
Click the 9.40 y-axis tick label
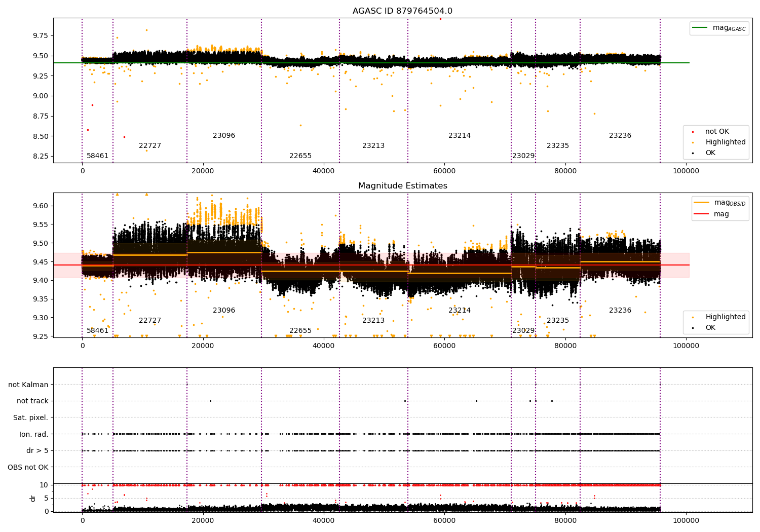point(41,281)
